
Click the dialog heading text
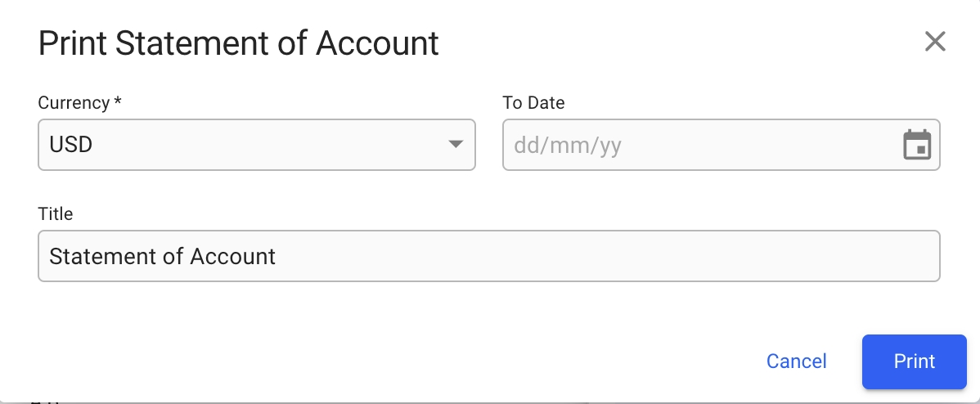[238, 43]
